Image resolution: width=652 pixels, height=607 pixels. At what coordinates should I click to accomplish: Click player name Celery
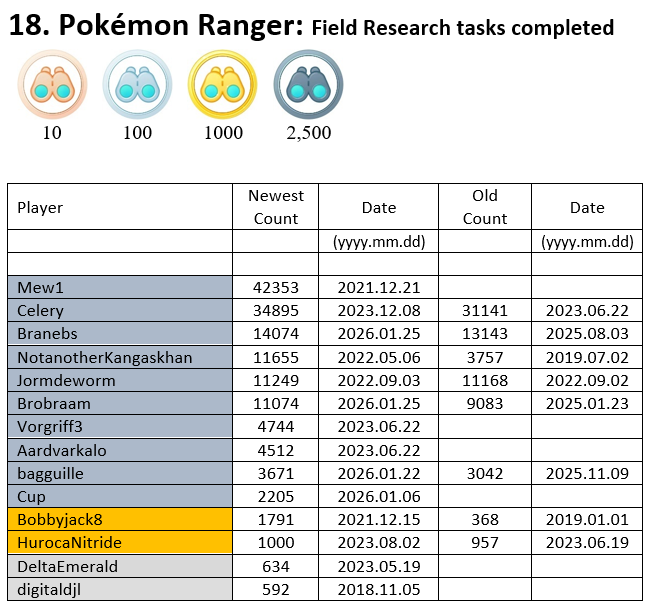pos(41,311)
